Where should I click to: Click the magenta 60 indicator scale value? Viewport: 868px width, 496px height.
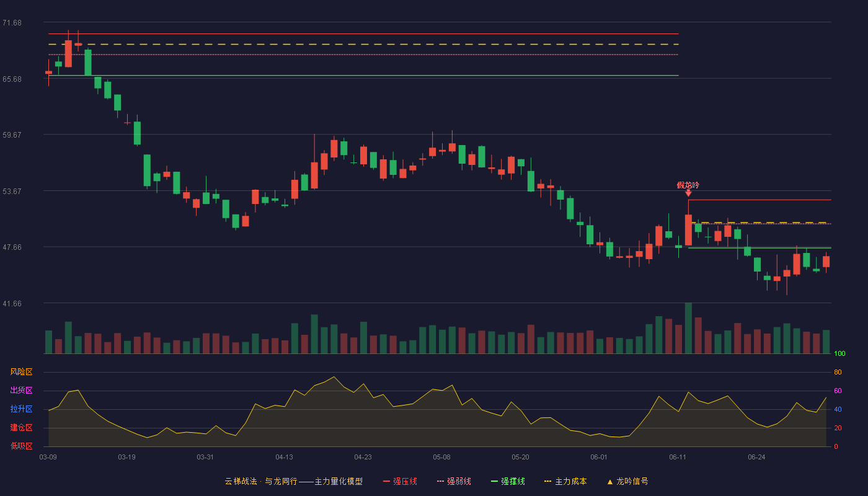(838, 391)
